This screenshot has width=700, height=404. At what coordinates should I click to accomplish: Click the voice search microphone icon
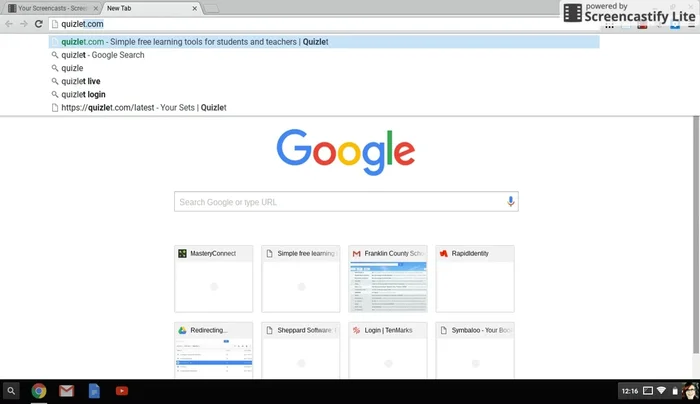511,202
